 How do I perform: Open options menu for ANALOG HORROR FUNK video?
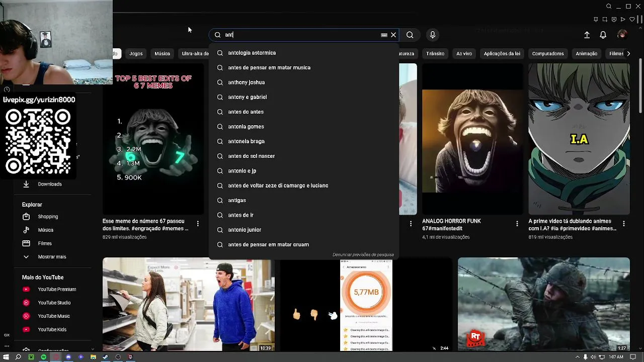(x=517, y=223)
